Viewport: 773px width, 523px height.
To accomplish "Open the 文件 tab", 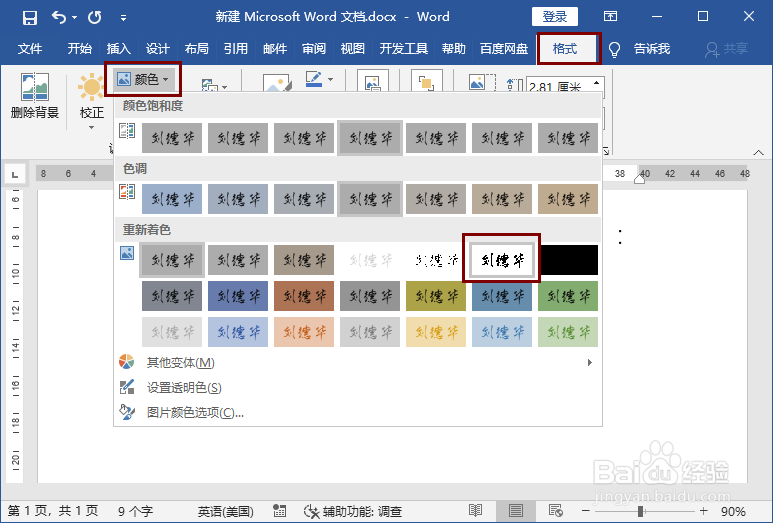I will pos(30,49).
